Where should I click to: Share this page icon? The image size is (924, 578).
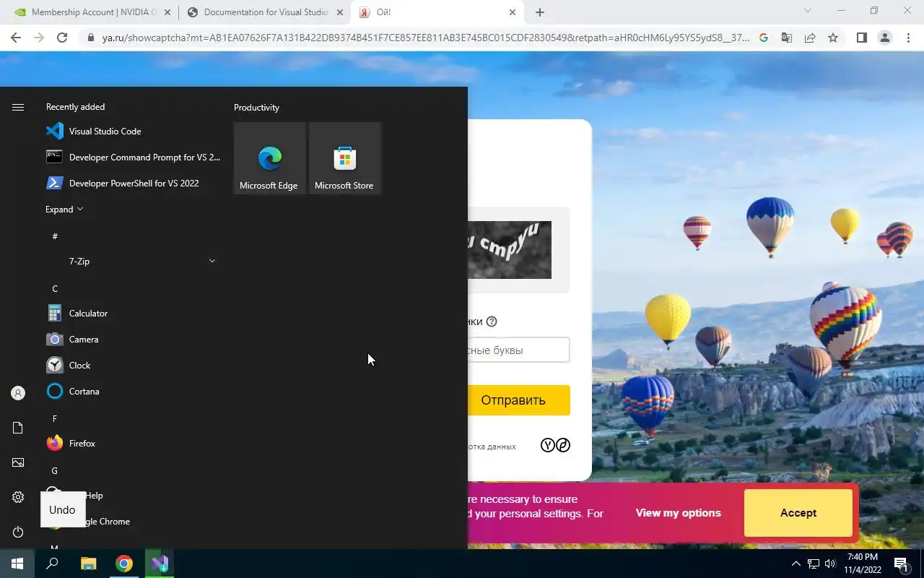click(x=810, y=38)
